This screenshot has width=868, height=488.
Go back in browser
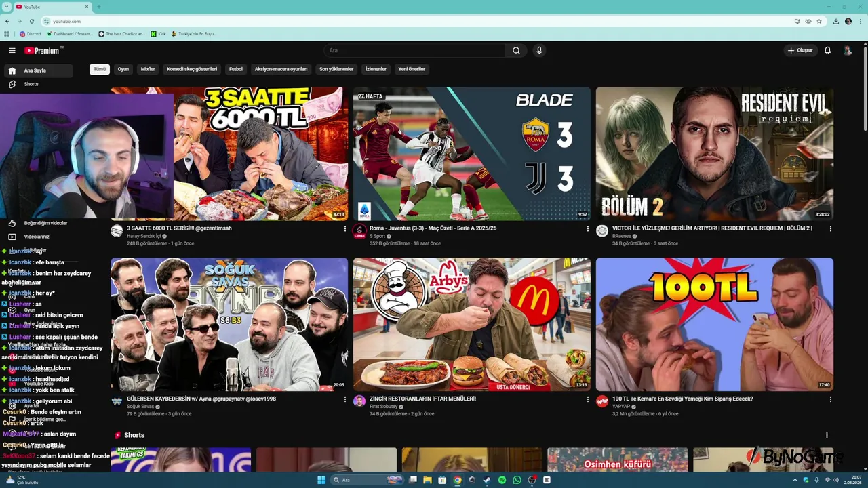(7, 22)
